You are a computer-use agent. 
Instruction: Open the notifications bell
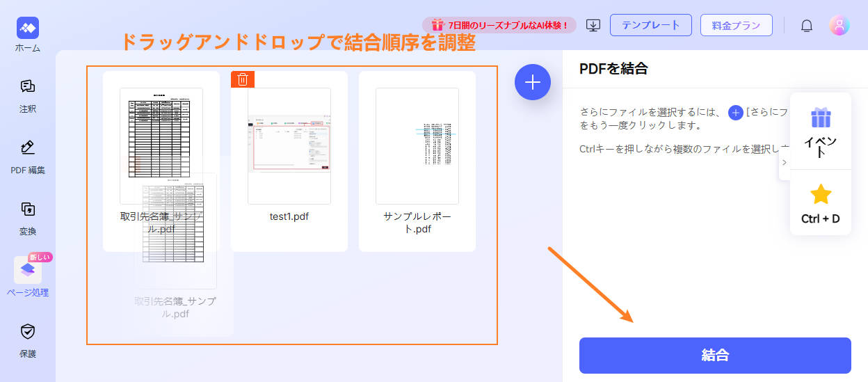coord(807,26)
